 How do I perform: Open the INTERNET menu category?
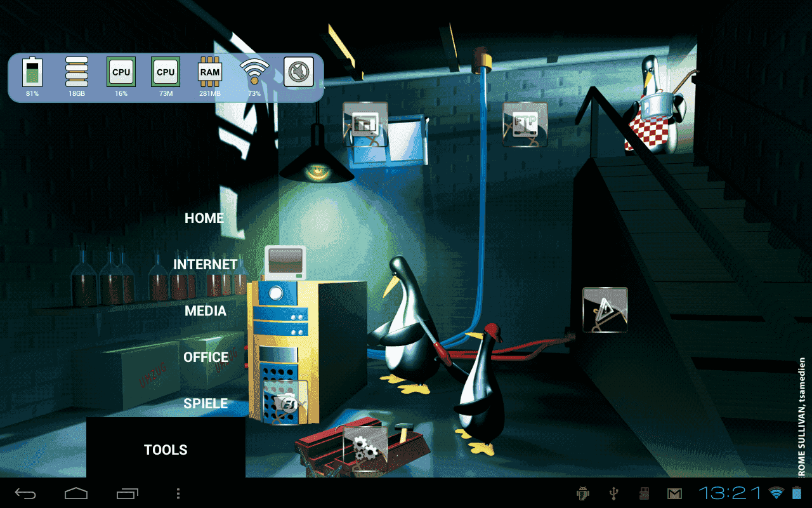206,264
